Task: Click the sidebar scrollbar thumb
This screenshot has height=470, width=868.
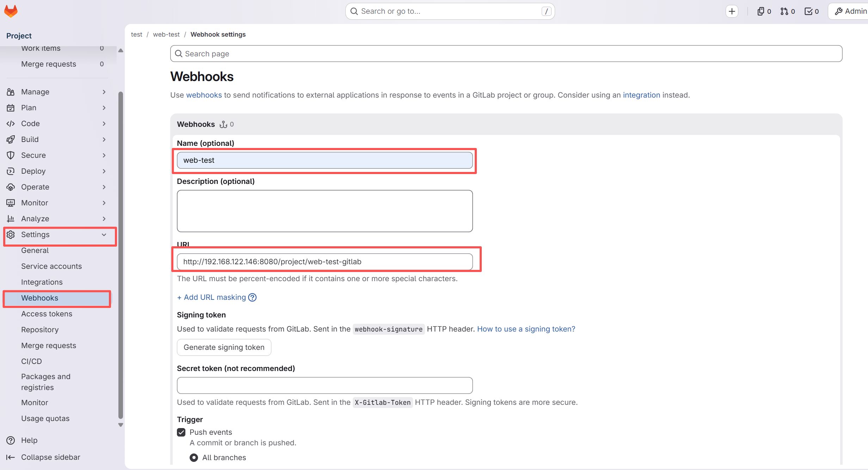Action: (121, 255)
